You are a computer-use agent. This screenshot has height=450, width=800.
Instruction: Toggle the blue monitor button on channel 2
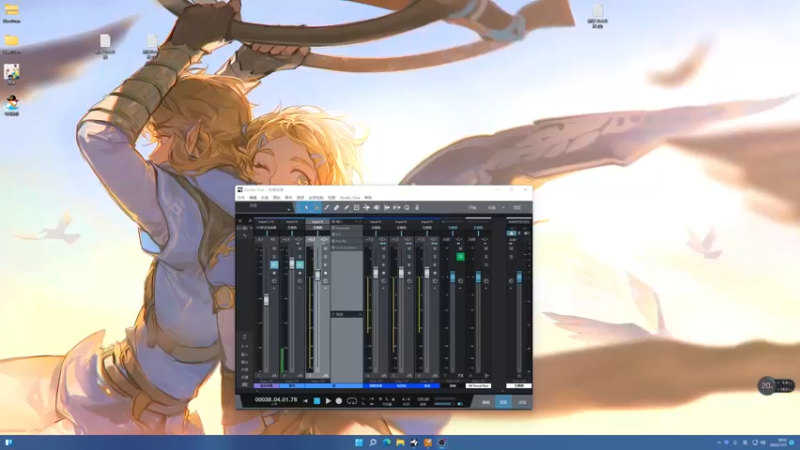tap(299, 265)
